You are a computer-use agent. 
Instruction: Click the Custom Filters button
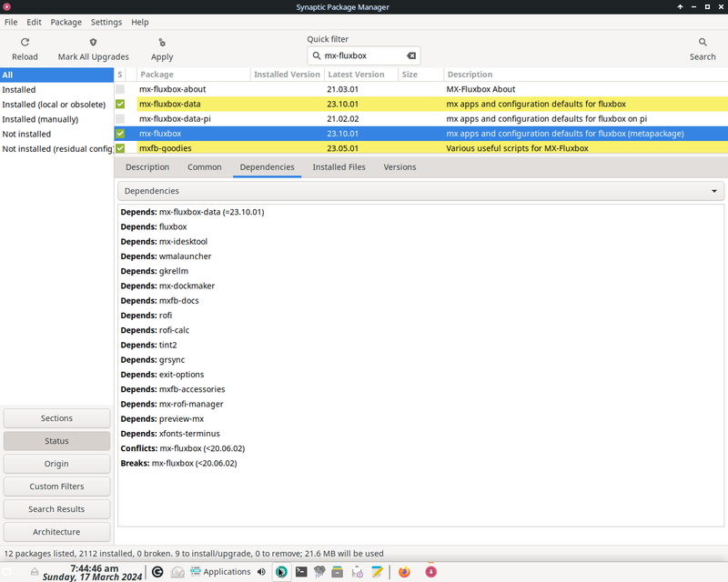pos(56,487)
